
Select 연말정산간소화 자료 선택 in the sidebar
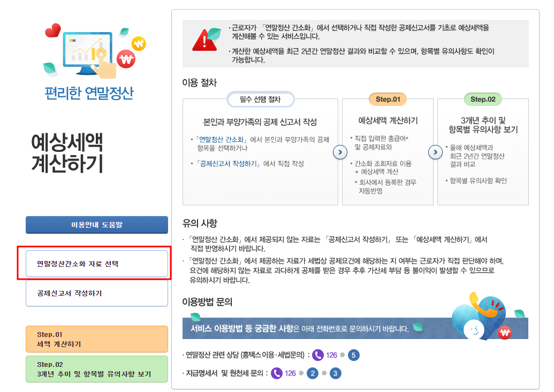pyautogui.click(x=96, y=262)
